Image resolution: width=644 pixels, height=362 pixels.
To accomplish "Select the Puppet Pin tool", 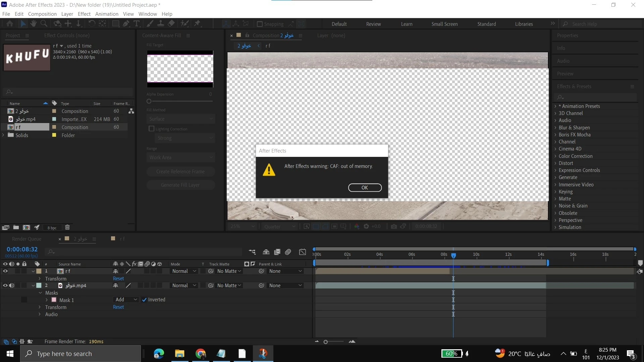I will tap(197, 23).
